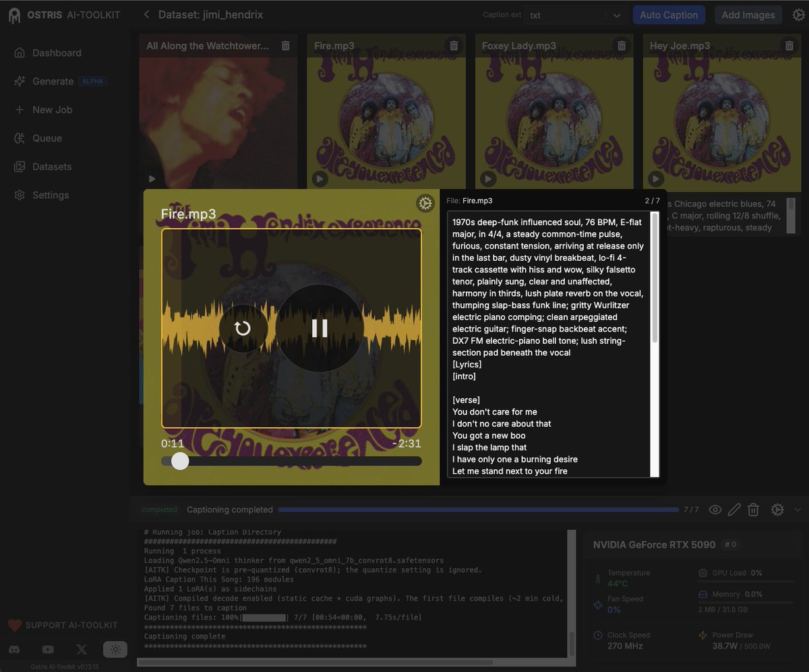Click the Add Images button
Image resolution: width=809 pixels, height=672 pixels.
[x=748, y=15]
